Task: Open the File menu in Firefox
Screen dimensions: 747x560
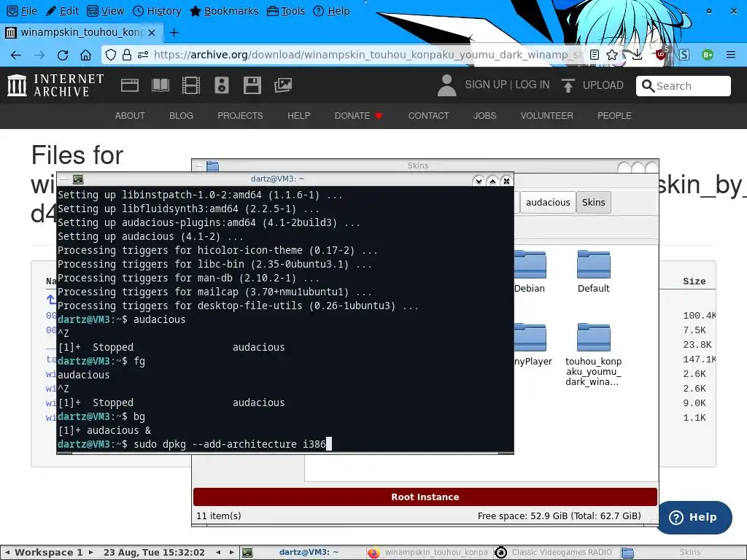Action: [x=23, y=11]
